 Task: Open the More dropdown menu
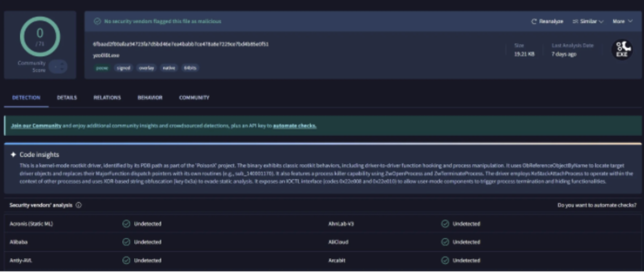click(622, 21)
